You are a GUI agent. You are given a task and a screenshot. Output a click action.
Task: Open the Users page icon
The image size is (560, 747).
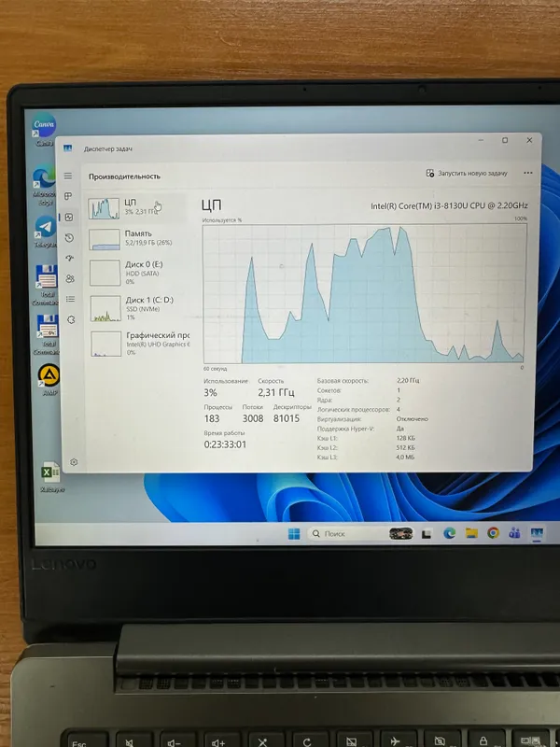click(70, 278)
